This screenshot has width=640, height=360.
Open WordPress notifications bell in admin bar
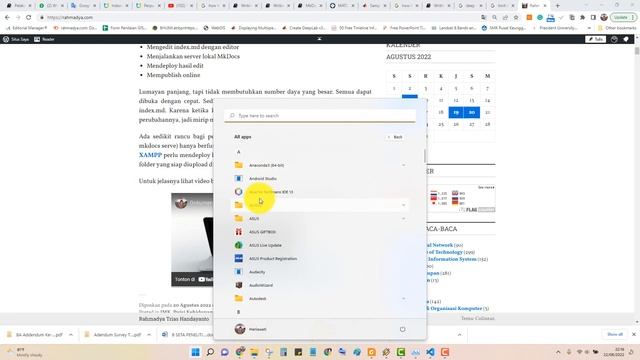(x=626, y=39)
